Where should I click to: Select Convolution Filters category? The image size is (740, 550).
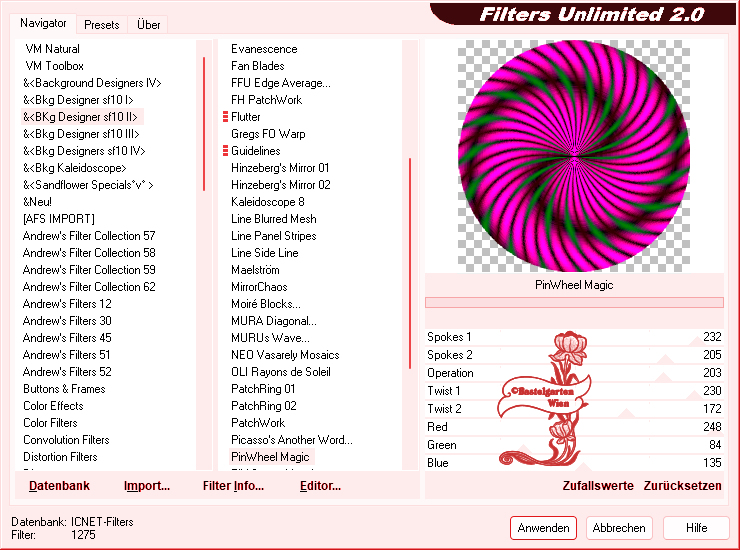66,440
